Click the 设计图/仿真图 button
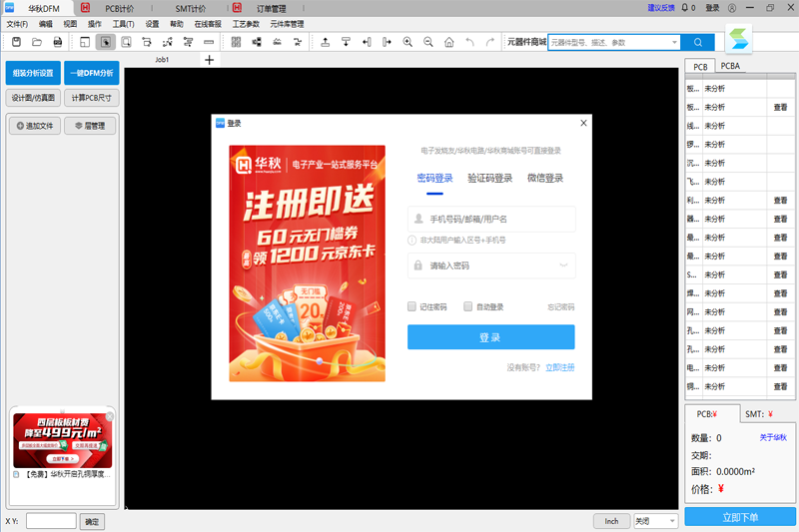This screenshot has height=532, width=799. coord(33,98)
